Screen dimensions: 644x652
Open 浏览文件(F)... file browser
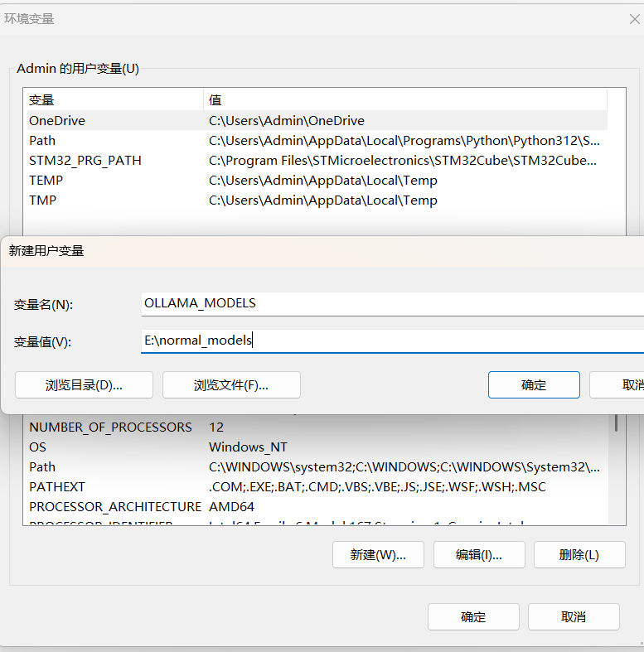(x=231, y=385)
